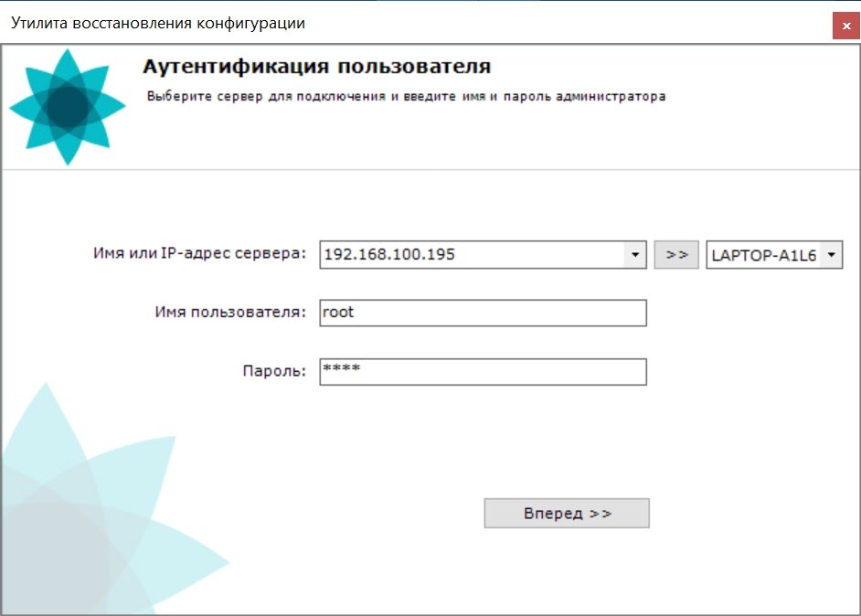The width and height of the screenshot is (861, 616).
Task: Click the heading "Аутентификация пользователя"
Action: click(x=316, y=67)
